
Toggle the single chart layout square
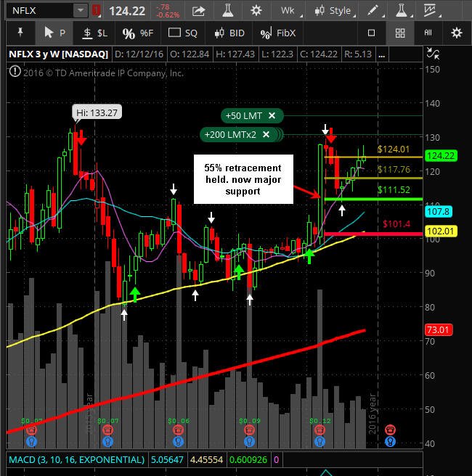[x=371, y=33]
